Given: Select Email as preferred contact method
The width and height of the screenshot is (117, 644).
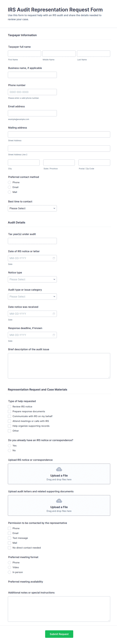Looking at the screenshot, I should (x=10, y=187).
